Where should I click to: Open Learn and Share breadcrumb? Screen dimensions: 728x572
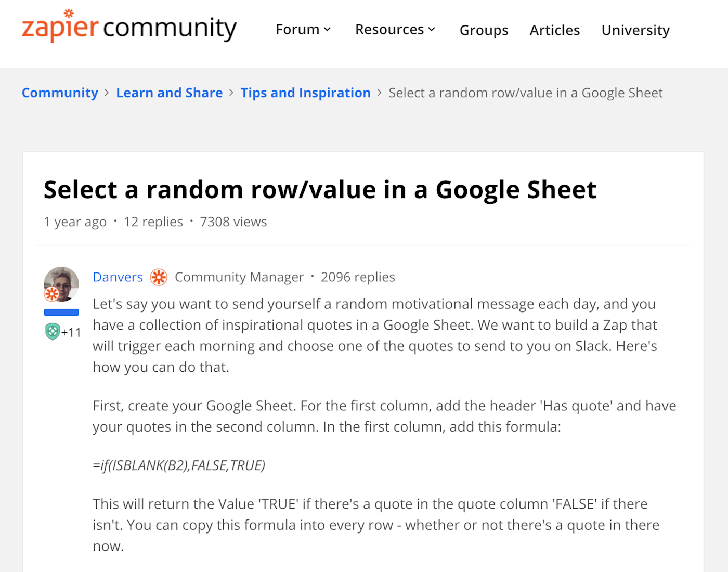[169, 93]
